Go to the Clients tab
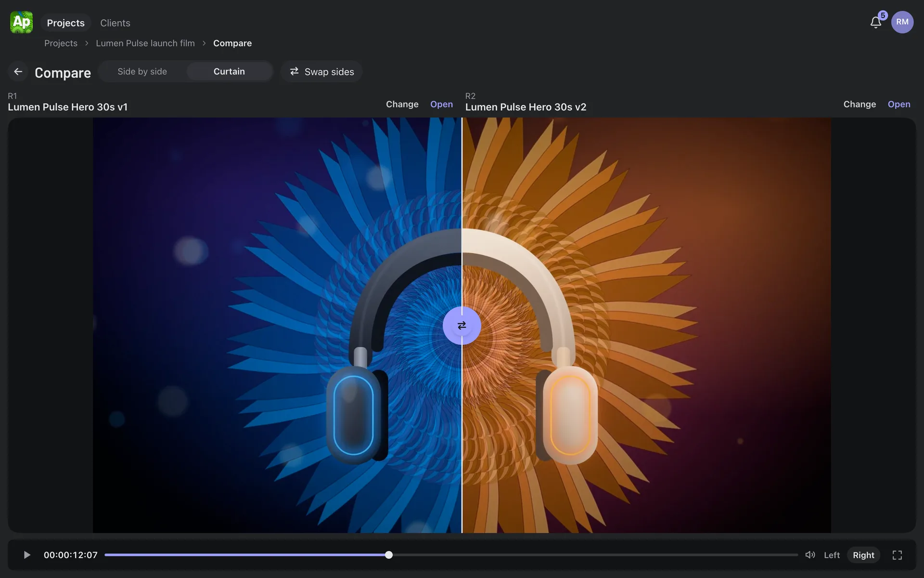The height and width of the screenshot is (578, 924). pos(115,23)
